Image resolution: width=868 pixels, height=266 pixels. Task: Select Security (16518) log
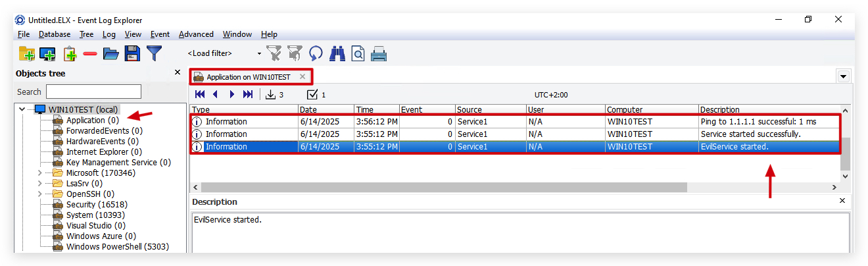97,204
